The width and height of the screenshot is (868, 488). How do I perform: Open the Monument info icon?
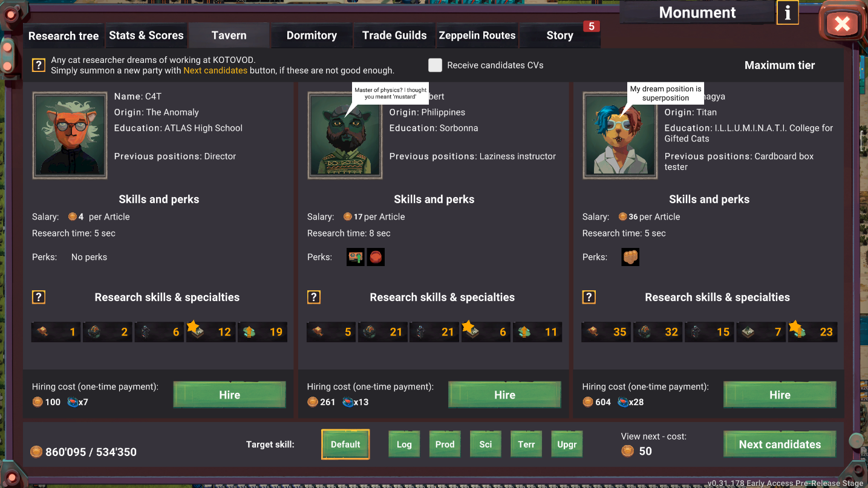(787, 13)
